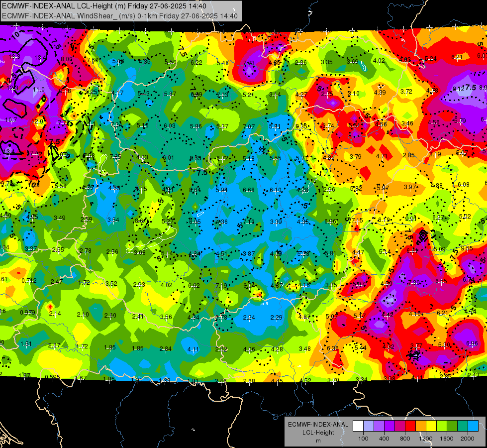Click the '100' legend scale label
Viewport: 487px width, 448px height.
(364, 439)
